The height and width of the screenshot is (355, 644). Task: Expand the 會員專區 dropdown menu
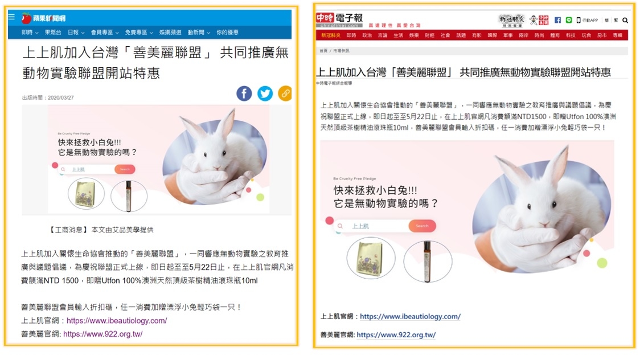coord(105,32)
